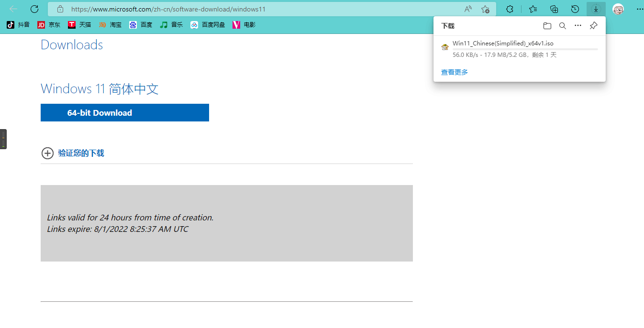The width and height of the screenshot is (644, 328).
Task: Open the Collections icon
Action: (x=554, y=9)
